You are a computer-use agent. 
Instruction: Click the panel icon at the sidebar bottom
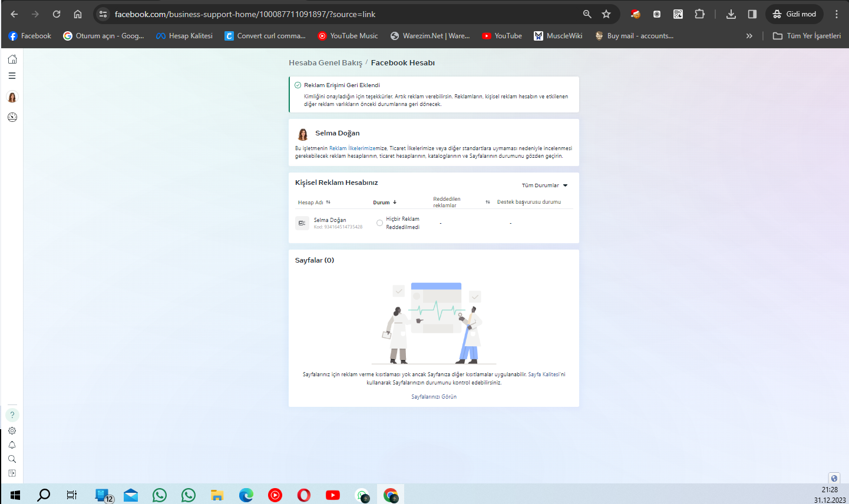(12, 473)
